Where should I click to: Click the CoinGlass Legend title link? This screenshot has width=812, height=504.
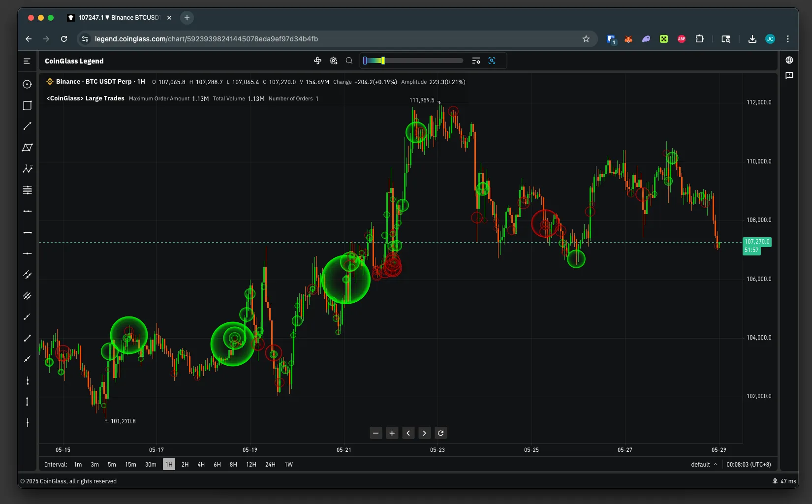[x=74, y=61]
